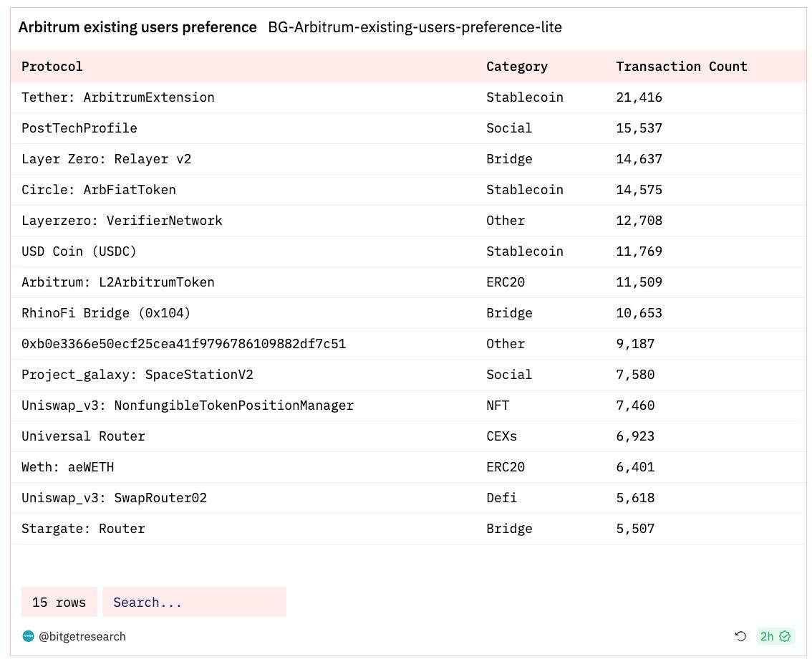Click the 15,537 transaction count value

coord(639,128)
